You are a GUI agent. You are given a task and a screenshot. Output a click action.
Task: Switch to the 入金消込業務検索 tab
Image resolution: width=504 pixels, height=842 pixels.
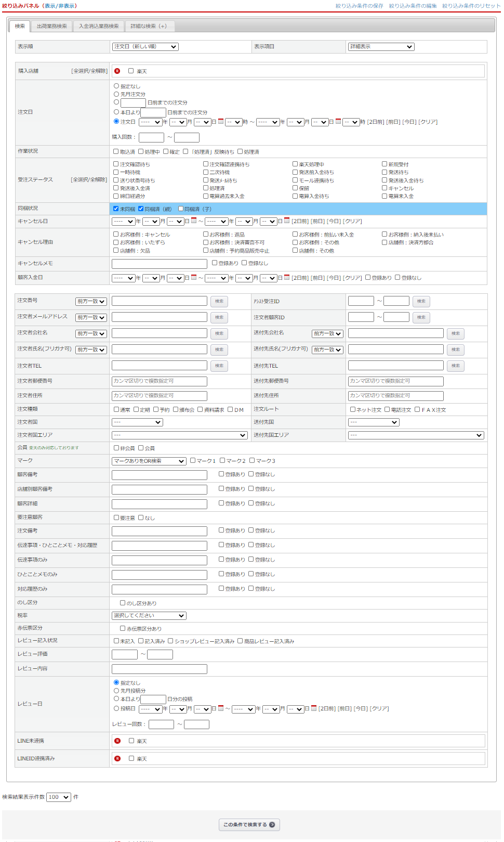click(99, 26)
